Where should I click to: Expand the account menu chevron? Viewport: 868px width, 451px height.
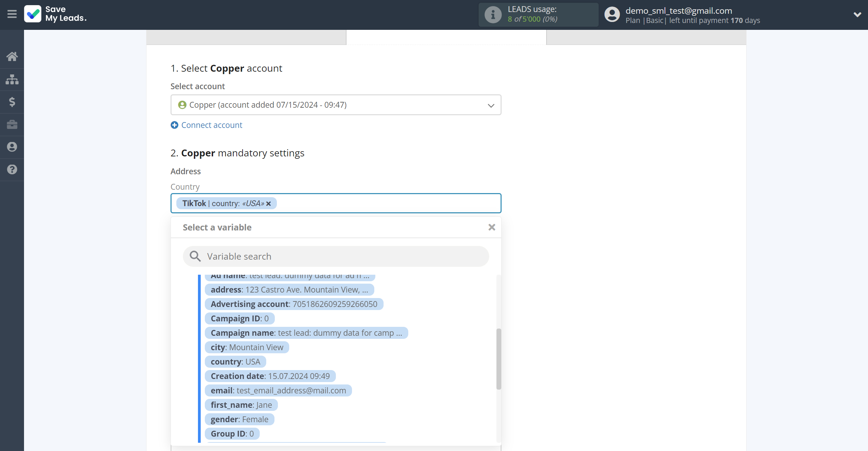(x=857, y=15)
